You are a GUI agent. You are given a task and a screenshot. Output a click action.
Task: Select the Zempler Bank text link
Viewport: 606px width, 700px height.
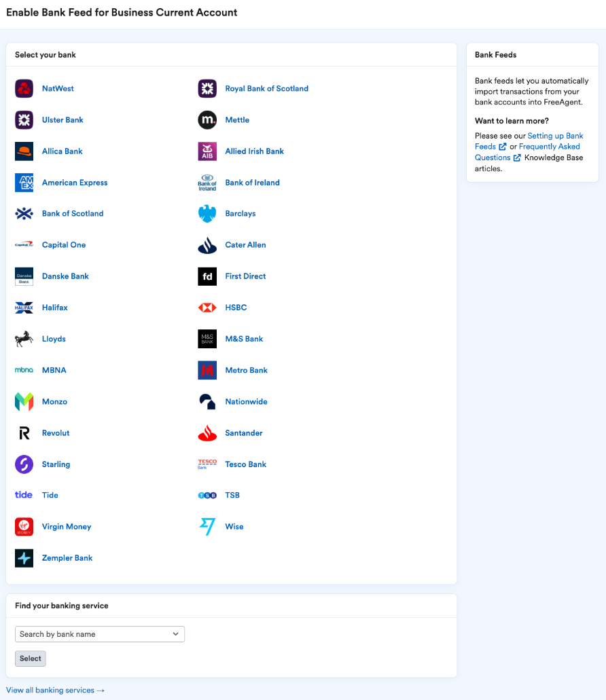[x=67, y=558]
